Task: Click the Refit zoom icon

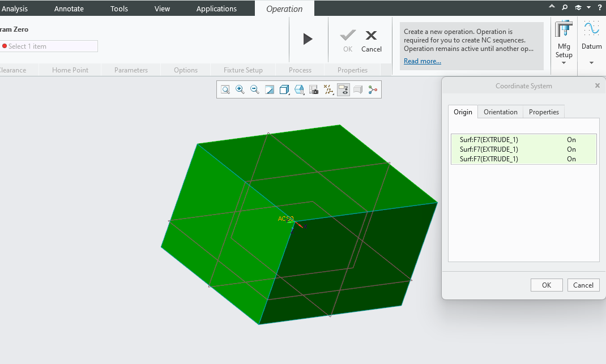Action: tap(225, 89)
